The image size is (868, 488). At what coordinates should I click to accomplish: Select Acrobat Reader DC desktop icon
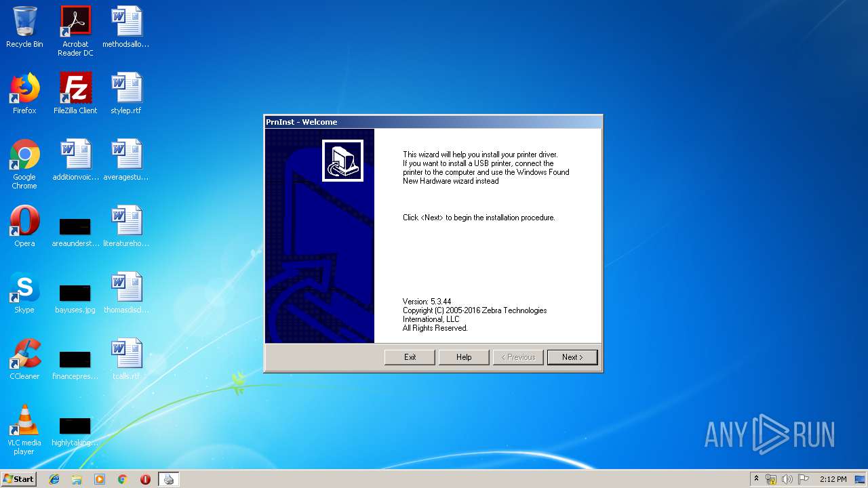[75, 31]
